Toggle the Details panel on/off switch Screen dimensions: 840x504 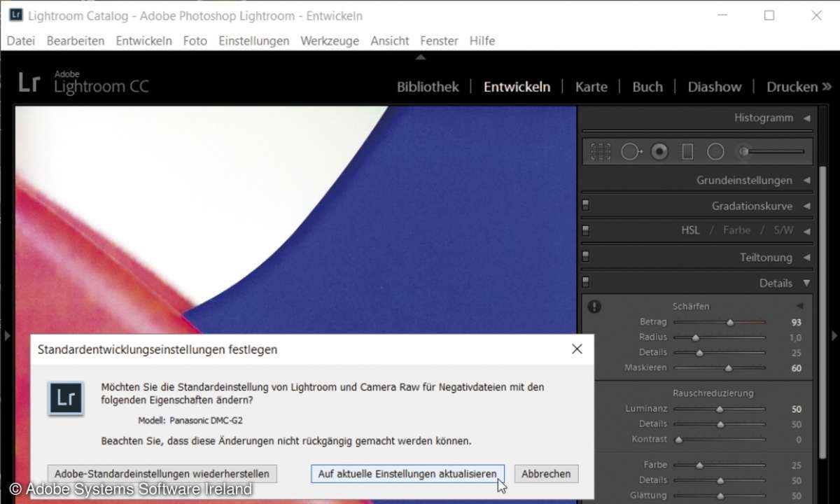(x=586, y=283)
